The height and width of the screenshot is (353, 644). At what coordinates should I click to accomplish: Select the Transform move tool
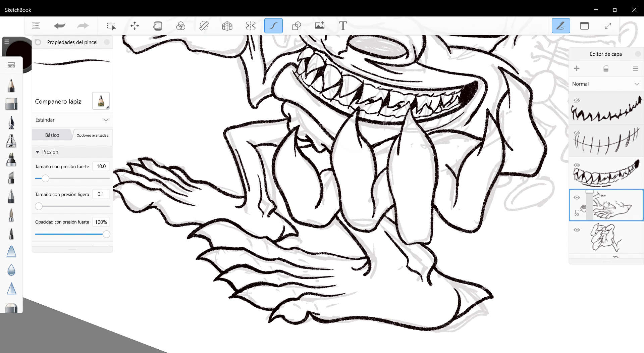[x=135, y=26]
